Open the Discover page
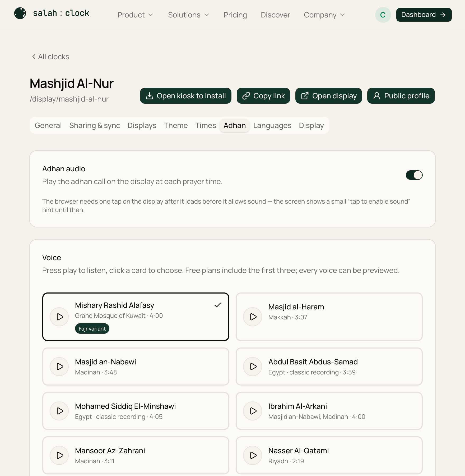Image resolution: width=465 pixels, height=476 pixels. pos(275,15)
